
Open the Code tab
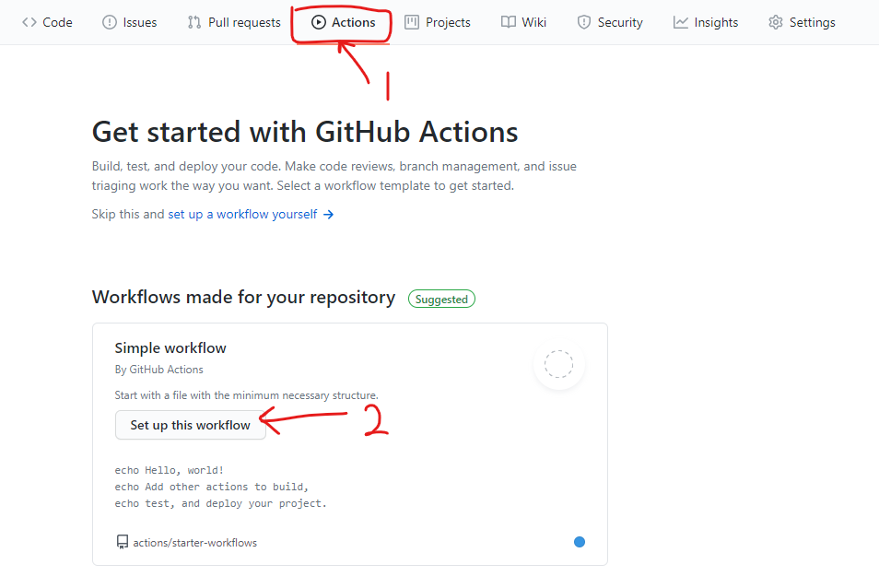click(47, 22)
